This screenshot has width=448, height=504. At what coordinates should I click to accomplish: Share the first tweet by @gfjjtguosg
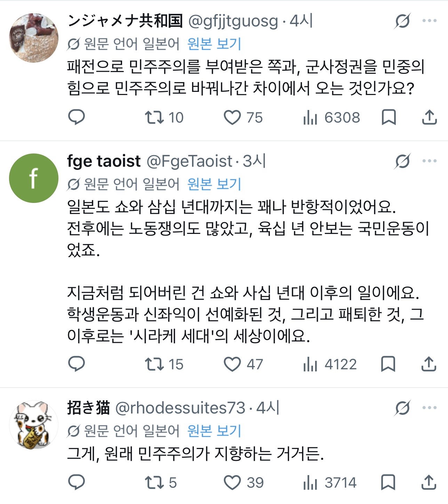point(429,117)
